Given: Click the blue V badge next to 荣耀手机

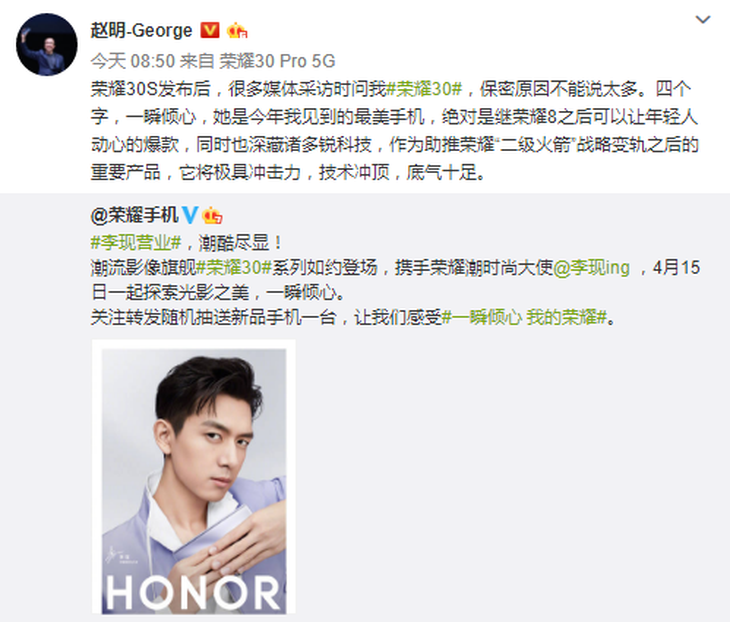Looking at the screenshot, I should tap(189, 215).
